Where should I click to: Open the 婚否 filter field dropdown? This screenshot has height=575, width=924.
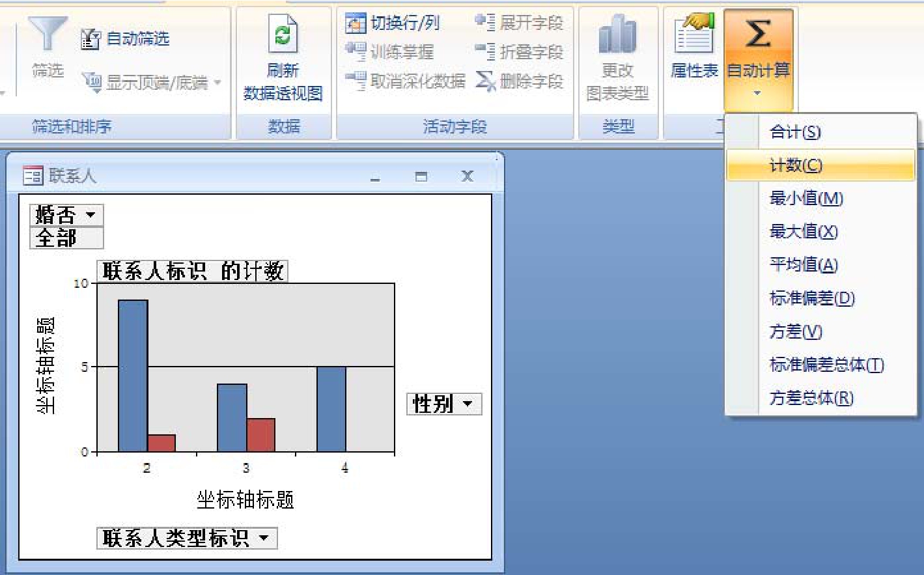tap(90, 214)
